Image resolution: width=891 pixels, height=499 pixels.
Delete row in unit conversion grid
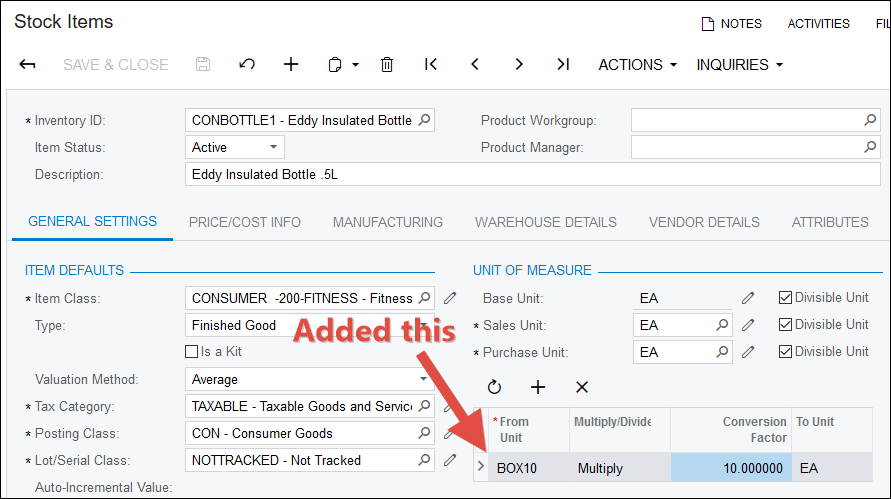582,387
